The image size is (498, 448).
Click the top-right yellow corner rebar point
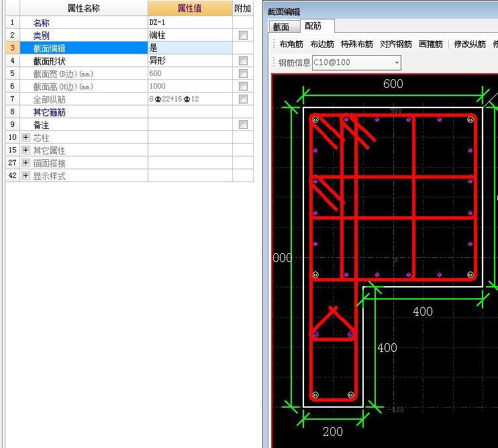pos(470,120)
